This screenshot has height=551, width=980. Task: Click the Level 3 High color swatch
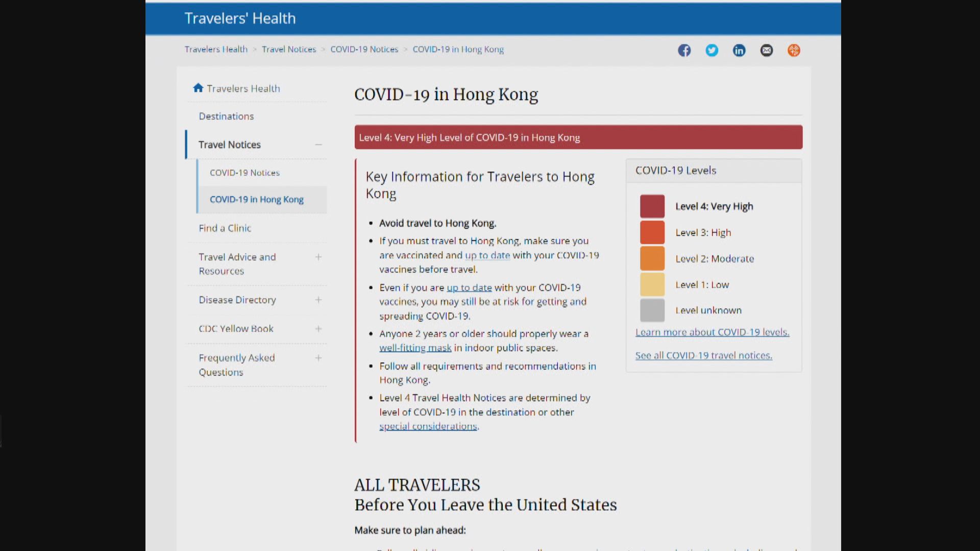[652, 232]
